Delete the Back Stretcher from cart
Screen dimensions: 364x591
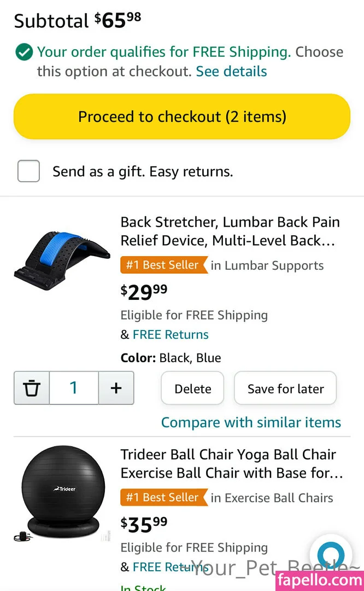pyautogui.click(x=192, y=389)
